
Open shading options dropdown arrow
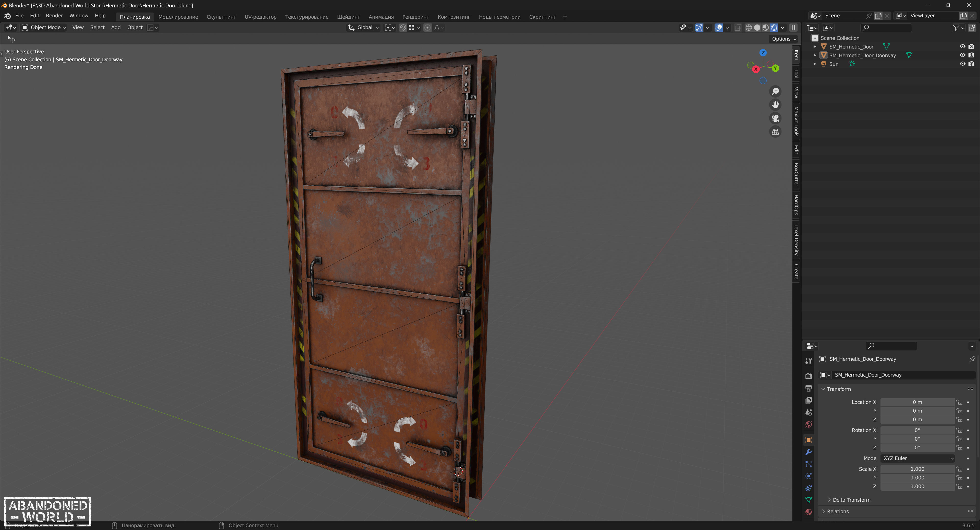782,28
